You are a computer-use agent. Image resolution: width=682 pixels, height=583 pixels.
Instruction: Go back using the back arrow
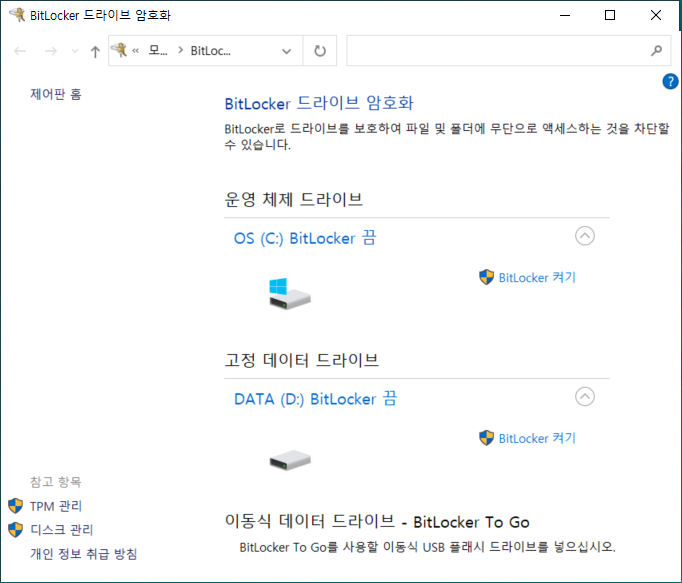pyautogui.click(x=21, y=51)
